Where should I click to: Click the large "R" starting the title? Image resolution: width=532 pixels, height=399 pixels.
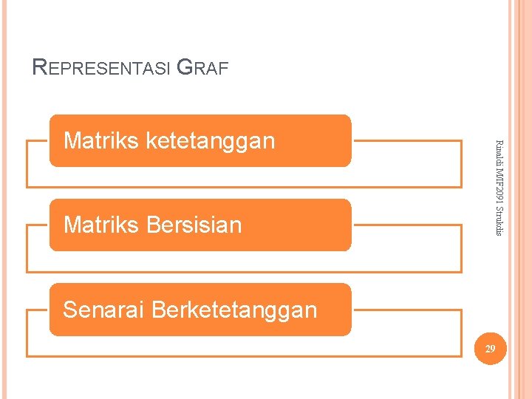point(41,68)
